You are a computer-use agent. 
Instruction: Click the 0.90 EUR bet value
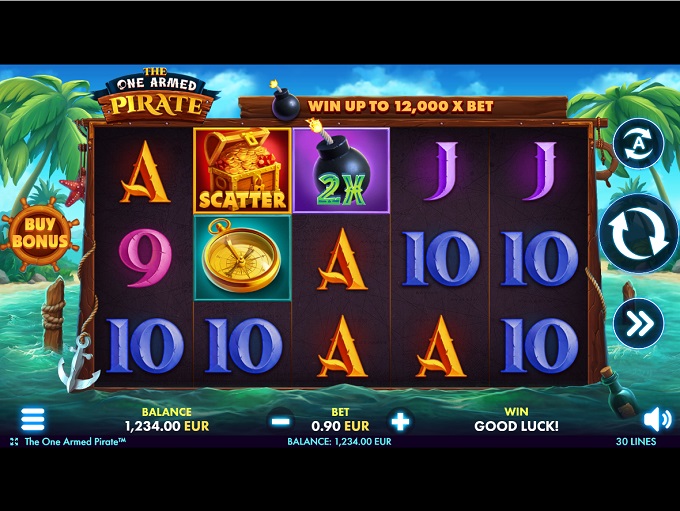pos(340,426)
